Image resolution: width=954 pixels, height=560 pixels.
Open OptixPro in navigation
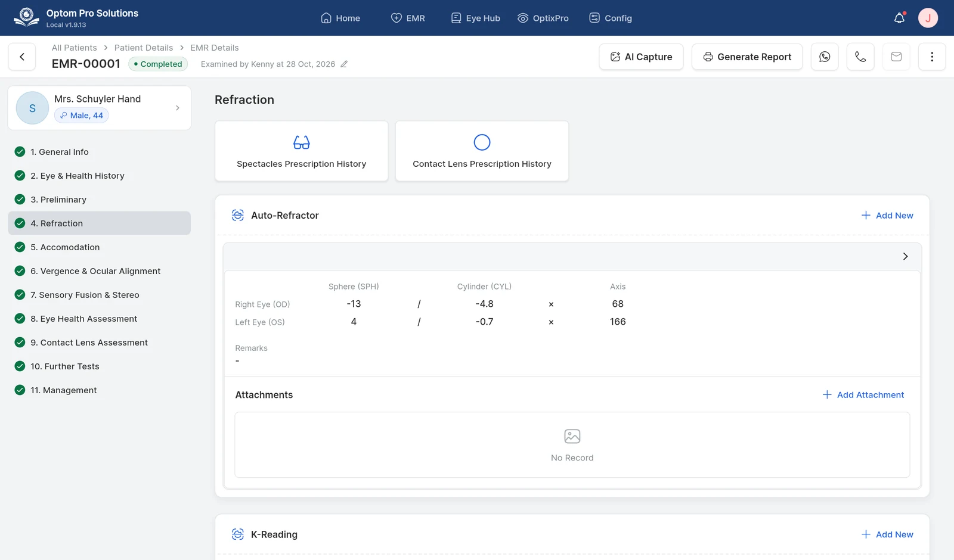pos(543,18)
